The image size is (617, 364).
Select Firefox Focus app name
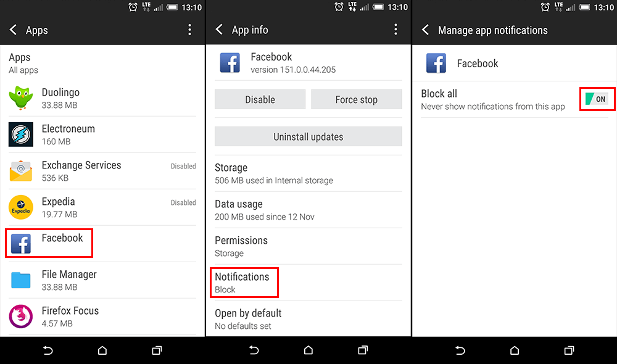pyautogui.click(x=70, y=310)
